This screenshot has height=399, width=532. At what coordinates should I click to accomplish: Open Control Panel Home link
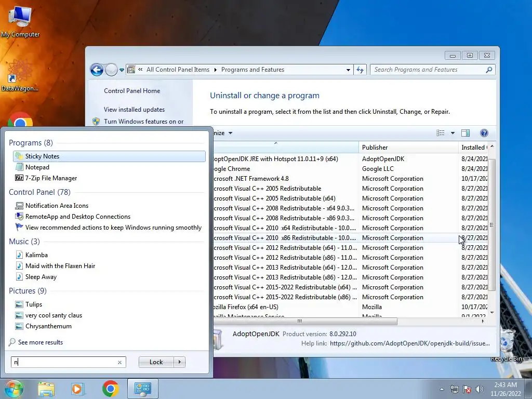(x=132, y=91)
